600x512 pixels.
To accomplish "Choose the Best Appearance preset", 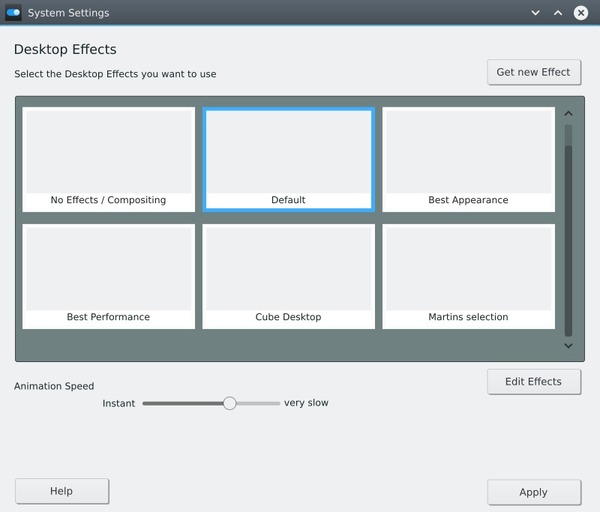I will tap(468, 159).
